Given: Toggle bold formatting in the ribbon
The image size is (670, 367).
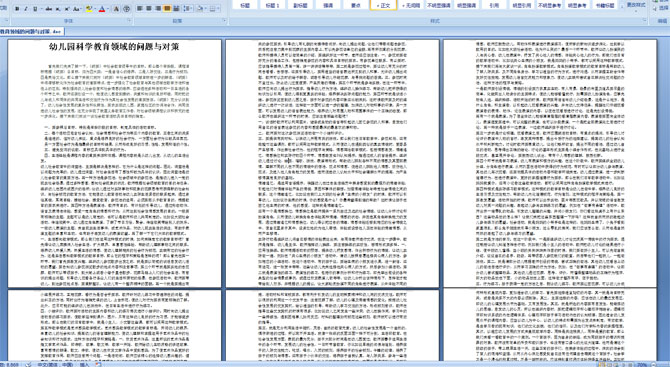Looking at the screenshot, I should [x=17, y=9].
